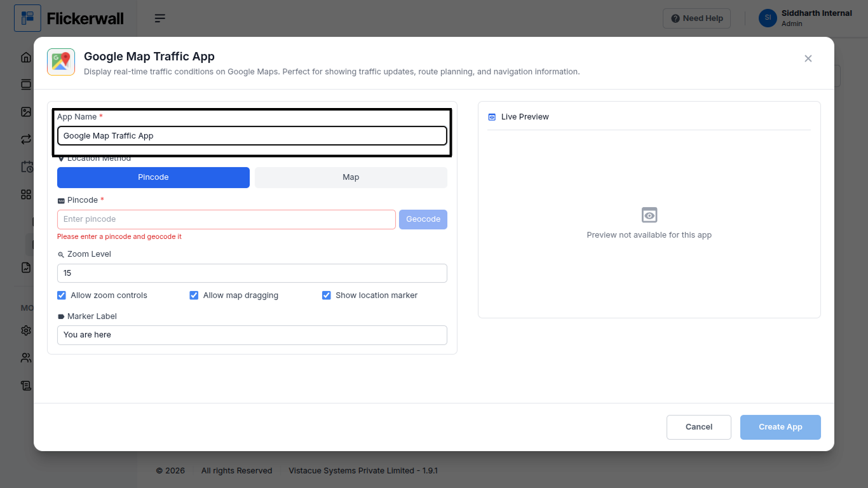Click the 'Live Preview' heading text

[x=525, y=117]
